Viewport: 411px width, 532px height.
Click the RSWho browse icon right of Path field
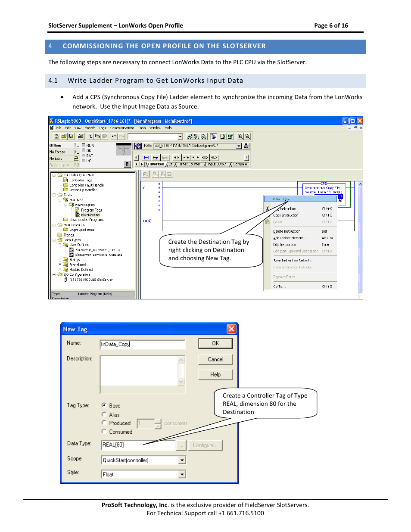tap(246, 146)
